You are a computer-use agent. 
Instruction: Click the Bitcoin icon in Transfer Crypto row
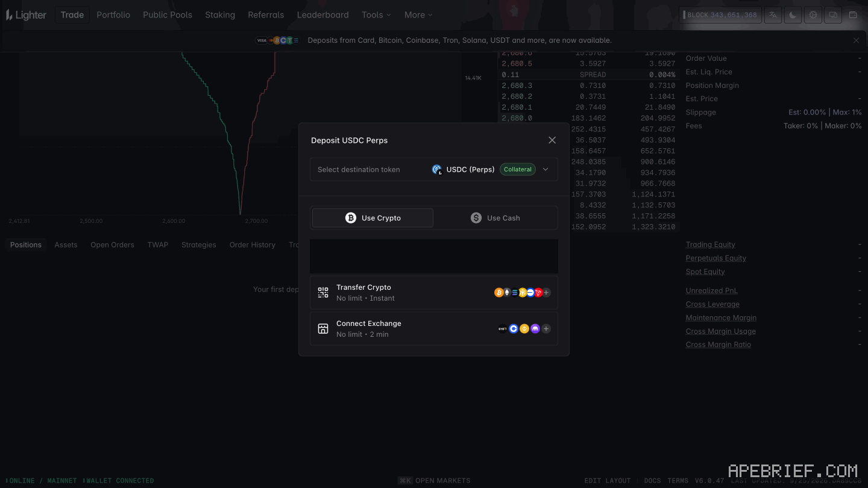(x=498, y=293)
